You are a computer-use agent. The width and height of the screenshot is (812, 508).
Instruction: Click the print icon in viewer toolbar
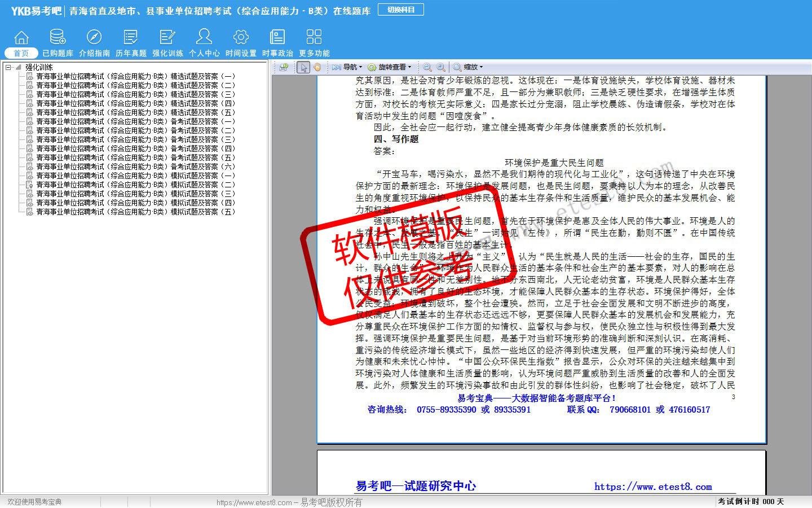pyautogui.click(x=284, y=67)
